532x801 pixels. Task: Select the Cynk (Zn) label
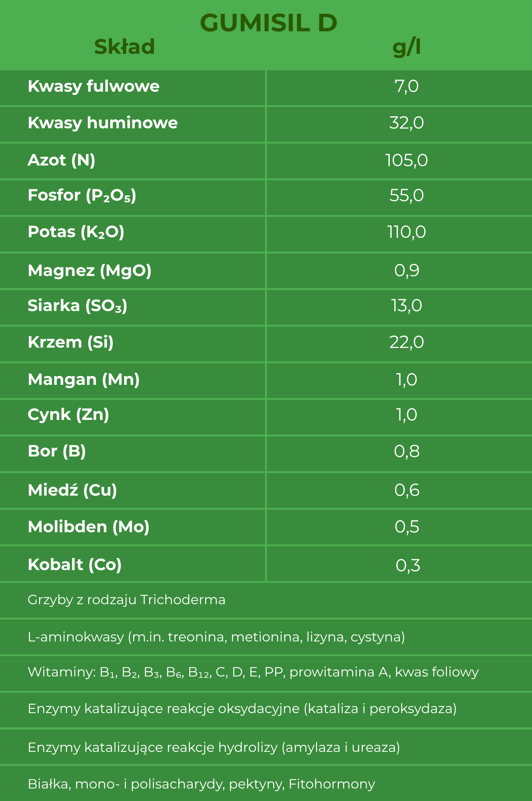click(x=68, y=415)
